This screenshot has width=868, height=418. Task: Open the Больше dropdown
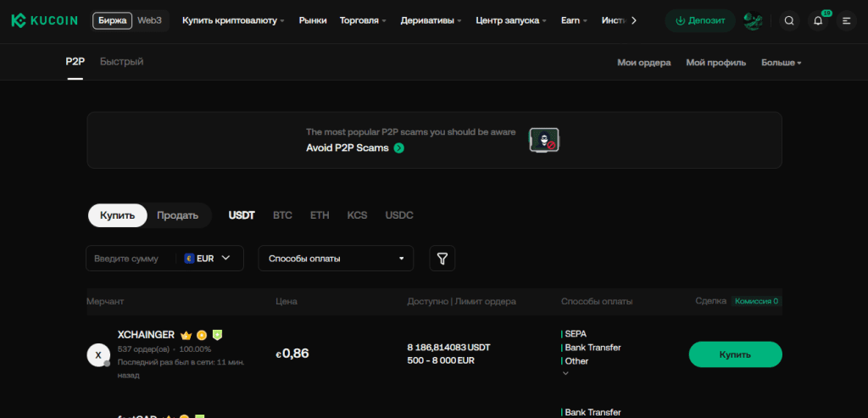click(781, 63)
